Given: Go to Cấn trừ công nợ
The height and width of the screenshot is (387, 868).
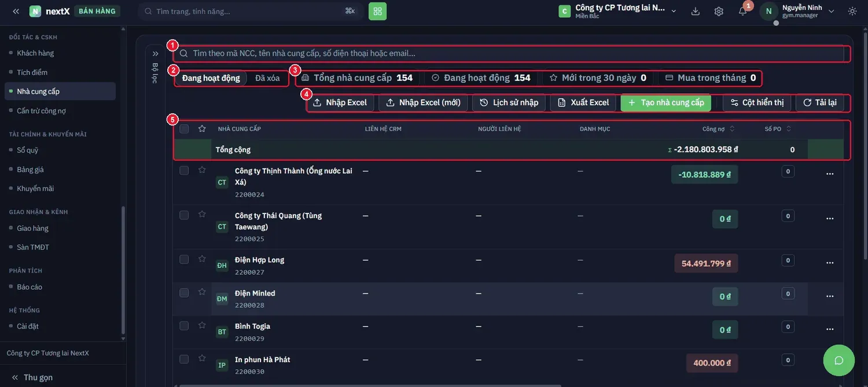Looking at the screenshot, I should coord(41,110).
